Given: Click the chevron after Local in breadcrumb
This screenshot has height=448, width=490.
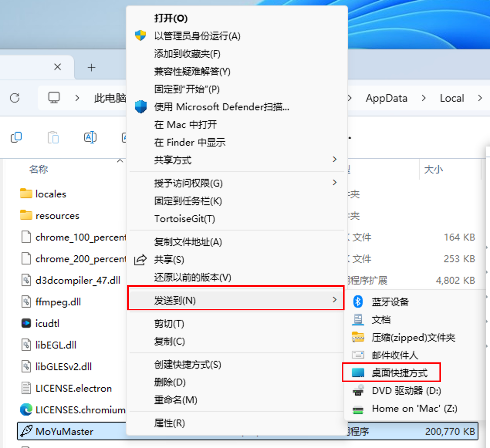Looking at the screenshot, I should click(480, 98).
